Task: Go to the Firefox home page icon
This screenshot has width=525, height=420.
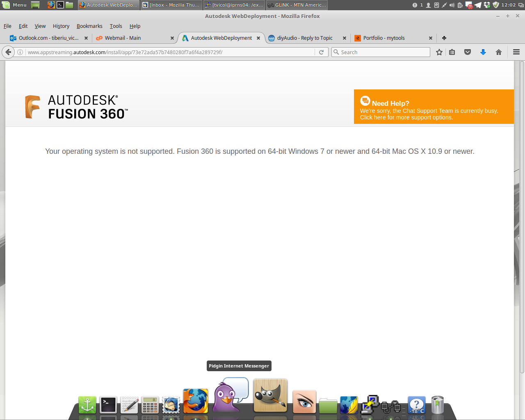Action: coord(499,52)
